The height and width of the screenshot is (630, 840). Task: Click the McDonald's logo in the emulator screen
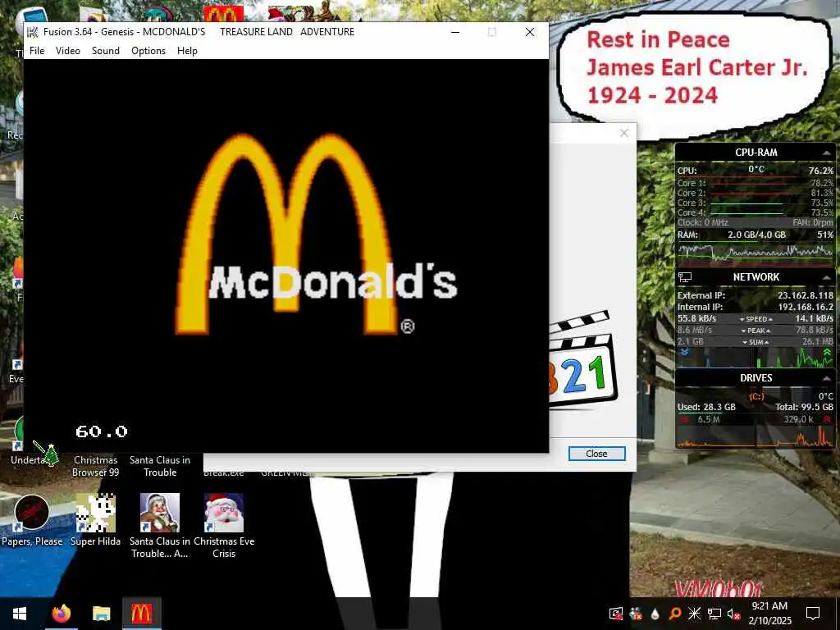316,234
